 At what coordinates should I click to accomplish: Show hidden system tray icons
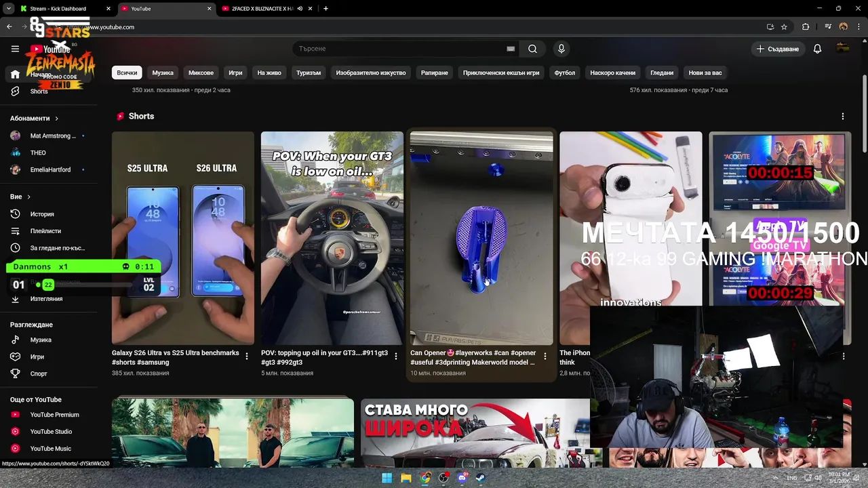[776, 478]
